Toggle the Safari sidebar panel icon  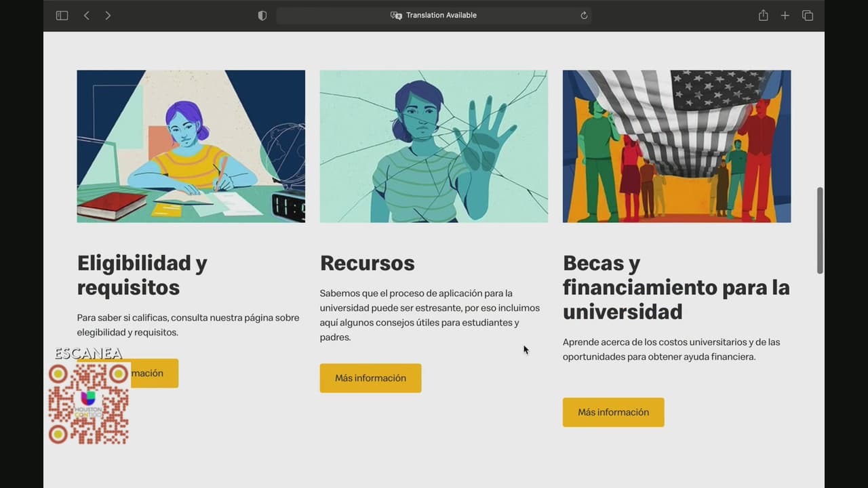[62, 16]
